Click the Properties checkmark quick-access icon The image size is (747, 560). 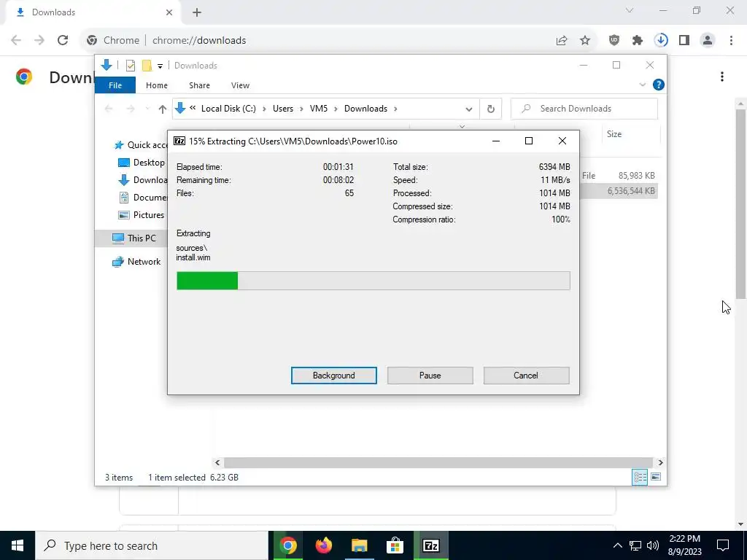click(x=131, y=66)
